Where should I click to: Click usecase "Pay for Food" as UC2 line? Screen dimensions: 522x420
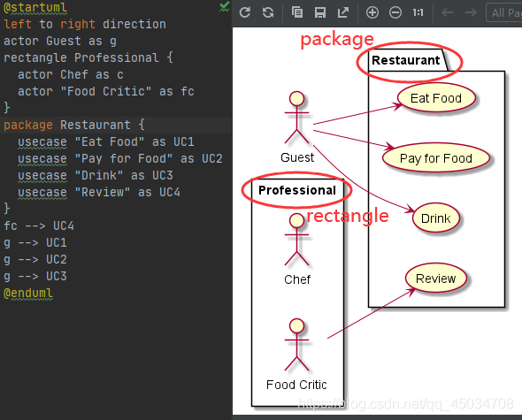click(120, 158)
